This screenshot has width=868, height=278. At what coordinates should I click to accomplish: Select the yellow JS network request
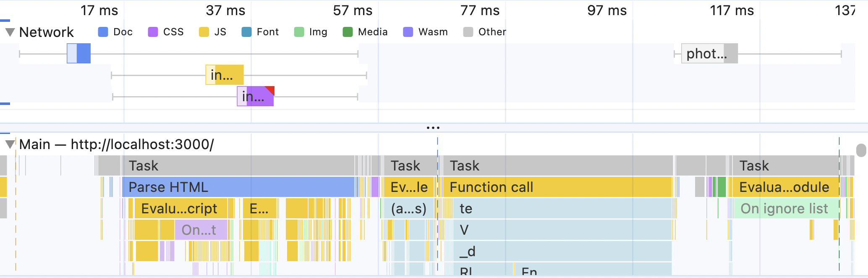click(x=225, y=75)
